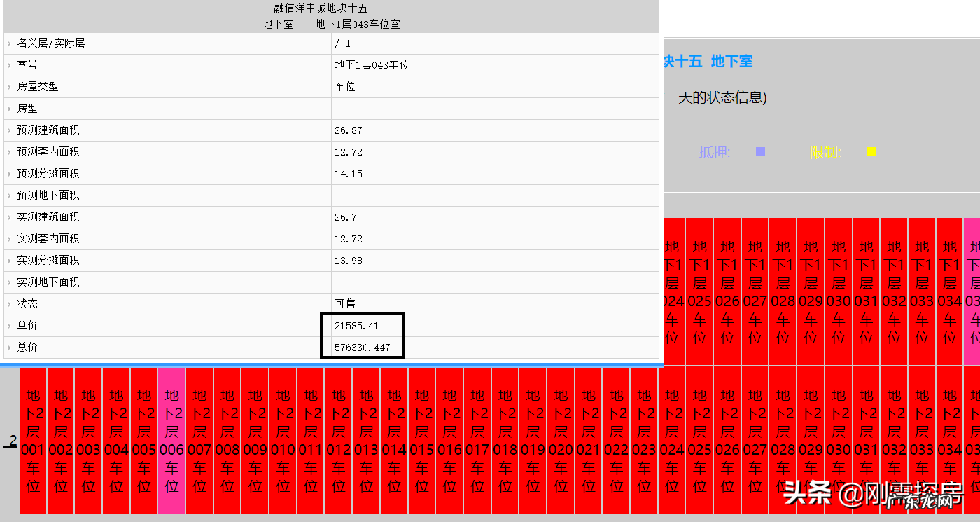Click the arrow icon beside 房型 row
The image size is (980, 522).
point(8,108)
